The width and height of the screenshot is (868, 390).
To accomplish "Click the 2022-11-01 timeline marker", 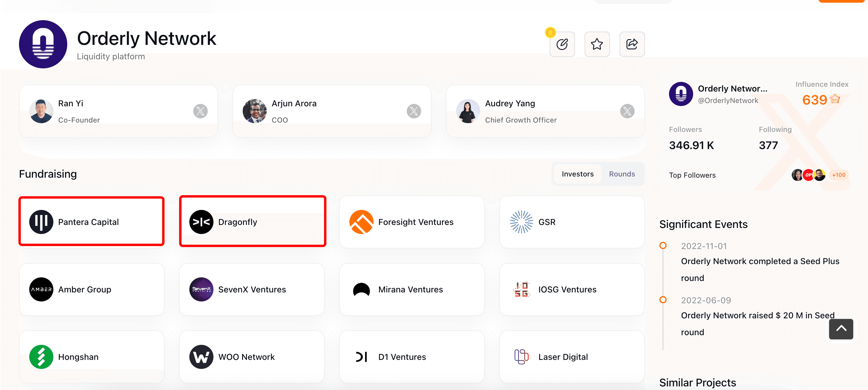I will tap(663, 246).
